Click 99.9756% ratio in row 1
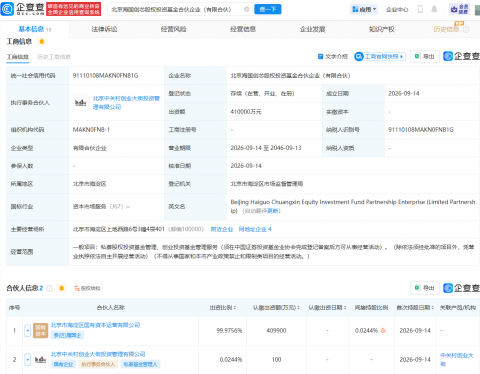 pos(229,331)
